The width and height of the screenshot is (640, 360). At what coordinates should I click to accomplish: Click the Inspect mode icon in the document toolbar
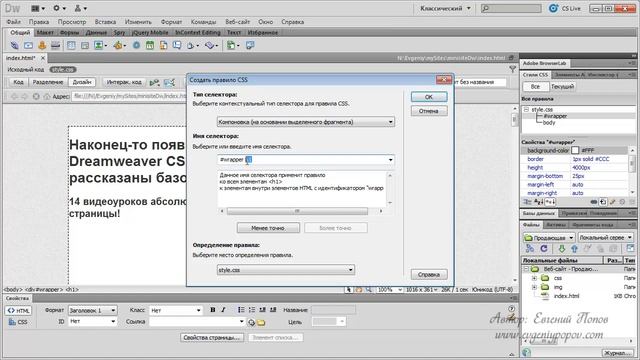click(169, 82)
